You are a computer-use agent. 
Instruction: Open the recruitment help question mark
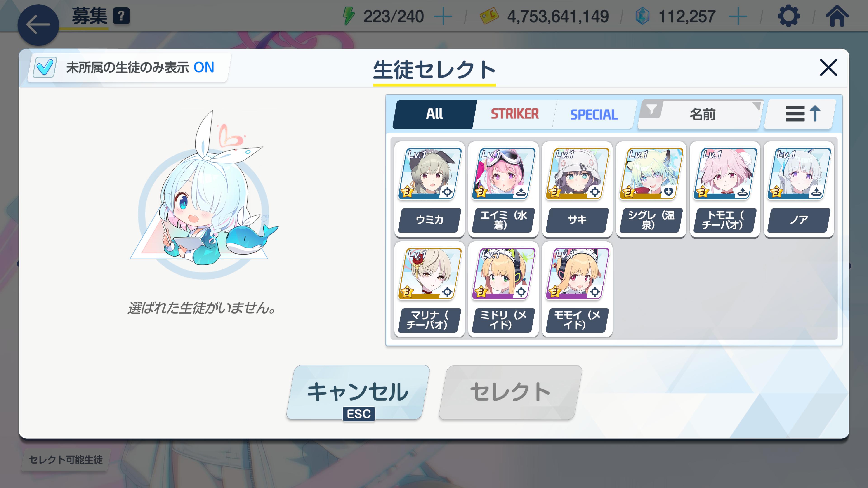click(x=121, y=16)
